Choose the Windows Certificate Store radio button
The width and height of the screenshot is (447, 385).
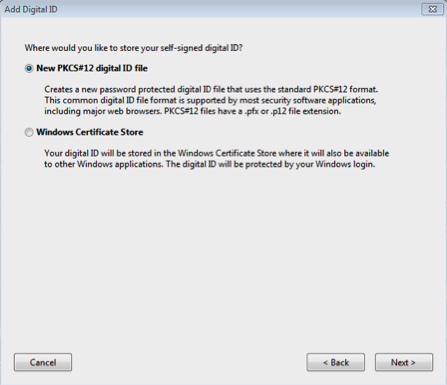click(x=29, y=132)
